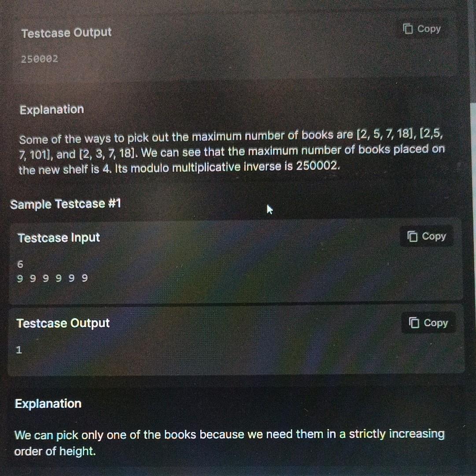Click the top Testcase Output heading
This screenshot has height=476, width=476.
pyautogui.click(x=66, y=33)
